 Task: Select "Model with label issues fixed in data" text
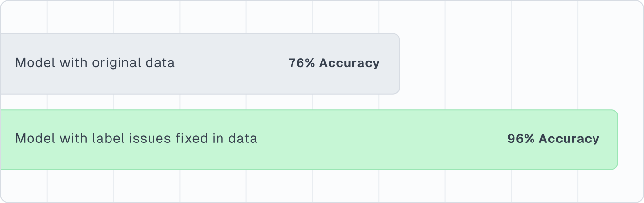click(136, 139)
